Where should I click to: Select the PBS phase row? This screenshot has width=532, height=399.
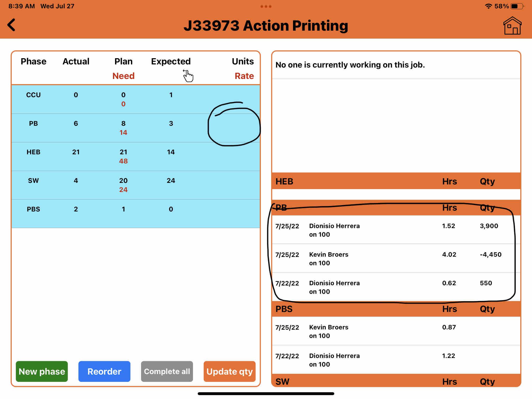tap(135, 214)
